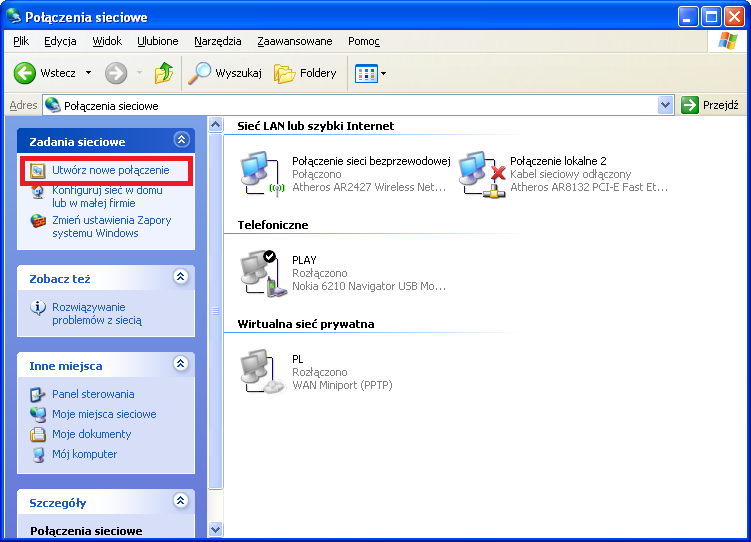Open Rozwiązywanie problemów z siecią link
This screenshot has height=542, width=751.
pyautogui.click(x=97, y=314)
